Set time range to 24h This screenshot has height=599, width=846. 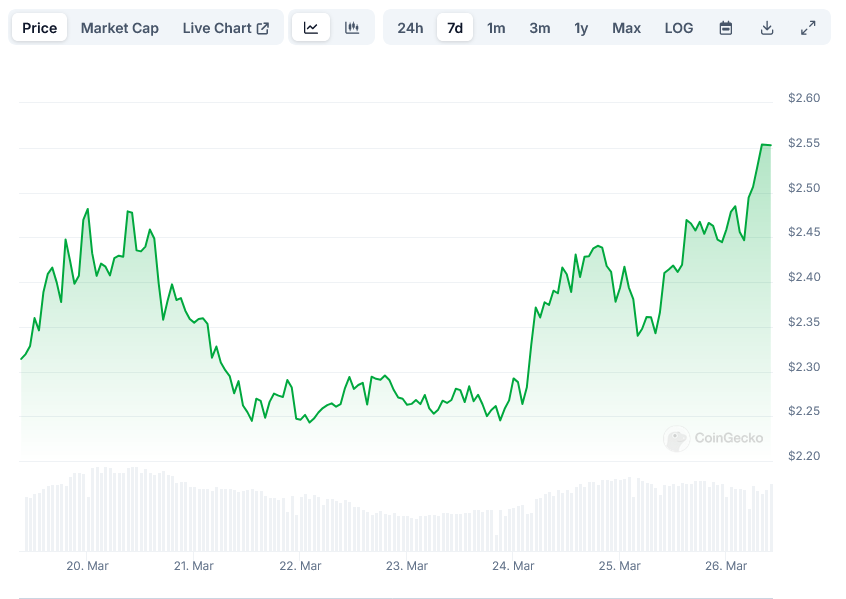(410, 28)
